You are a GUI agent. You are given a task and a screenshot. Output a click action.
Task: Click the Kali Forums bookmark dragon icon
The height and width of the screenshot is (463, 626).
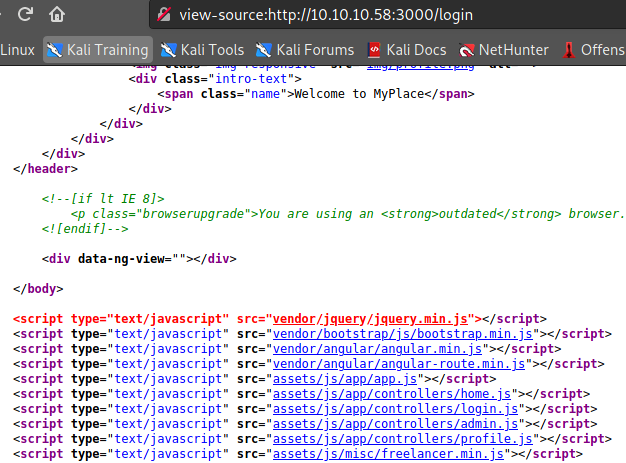tap(263, 50)
